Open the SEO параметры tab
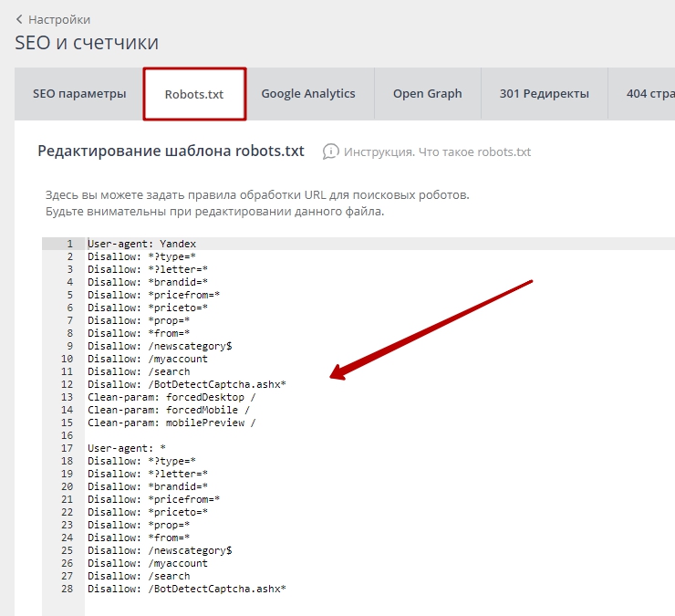 tap(79, 93)
